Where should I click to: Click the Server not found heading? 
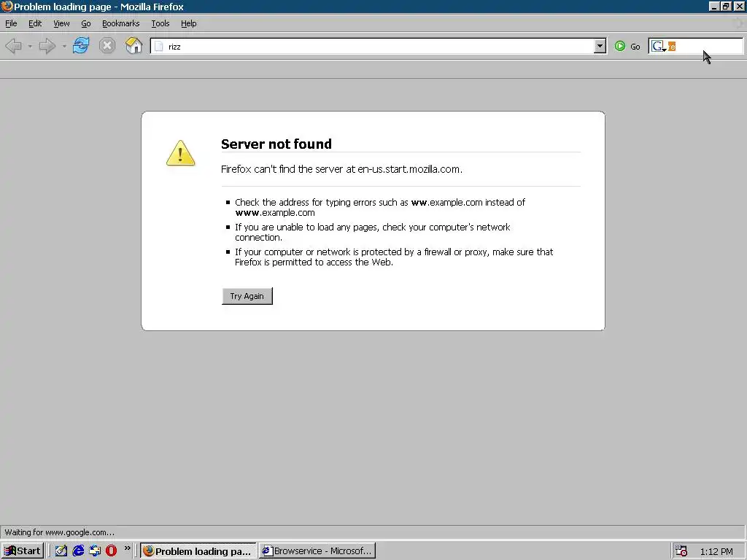[276, 144]
